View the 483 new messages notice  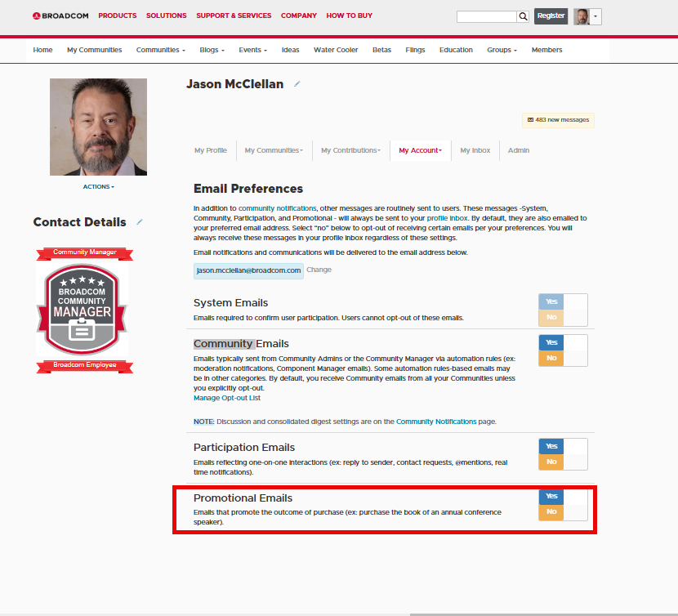[x=558, y=120]
